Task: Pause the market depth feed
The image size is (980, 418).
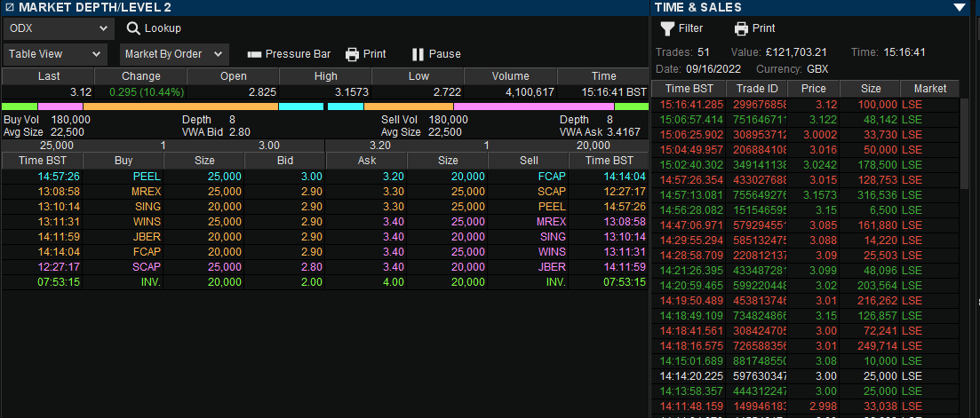Action: (436, 54)
